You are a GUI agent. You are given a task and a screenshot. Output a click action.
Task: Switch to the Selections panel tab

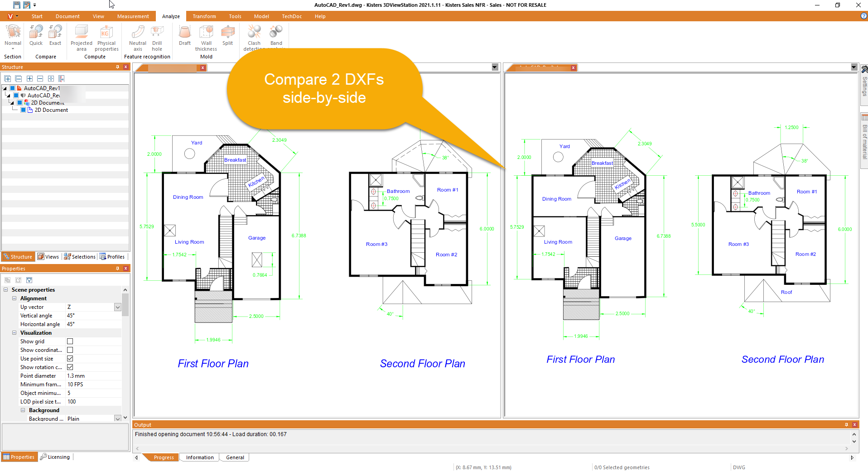[80, 257]
